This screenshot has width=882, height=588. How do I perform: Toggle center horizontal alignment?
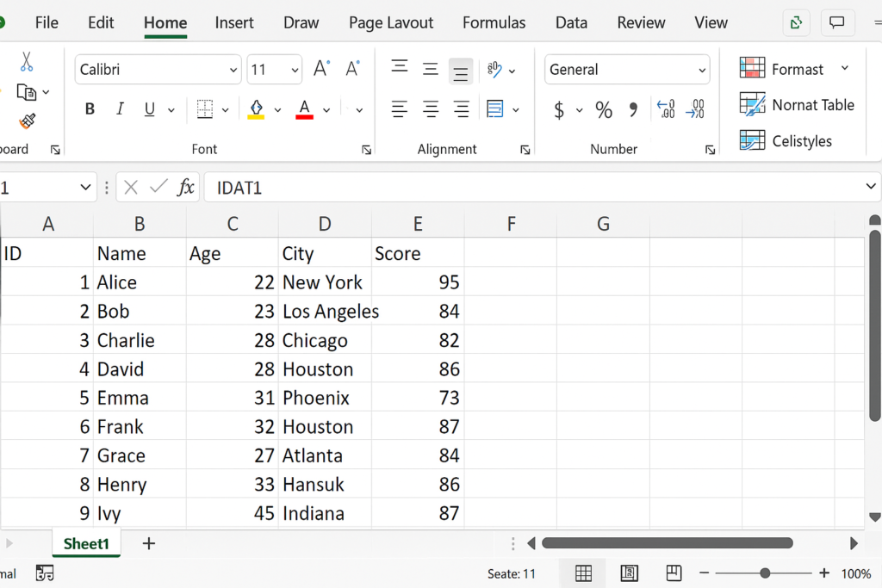tap(431, 109)
